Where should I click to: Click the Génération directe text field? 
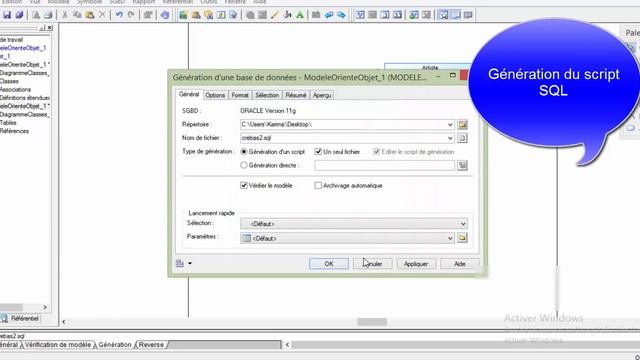384,165
